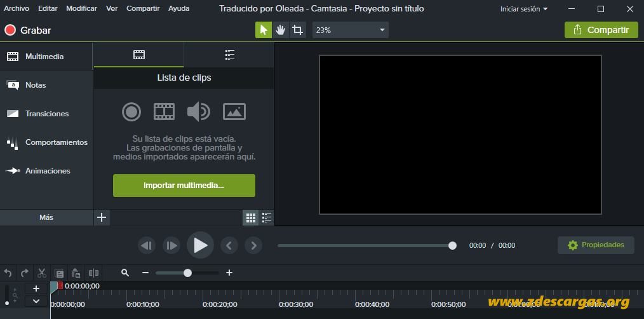Open the Ver menu
This screenshot has height=319, width=644.
[112, 8]
